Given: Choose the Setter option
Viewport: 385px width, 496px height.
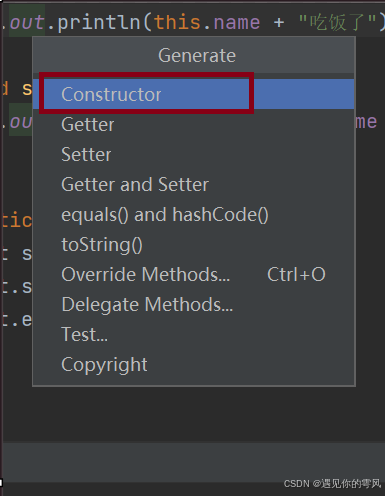Looking at the screenshot, I should (x=193, y=154).
